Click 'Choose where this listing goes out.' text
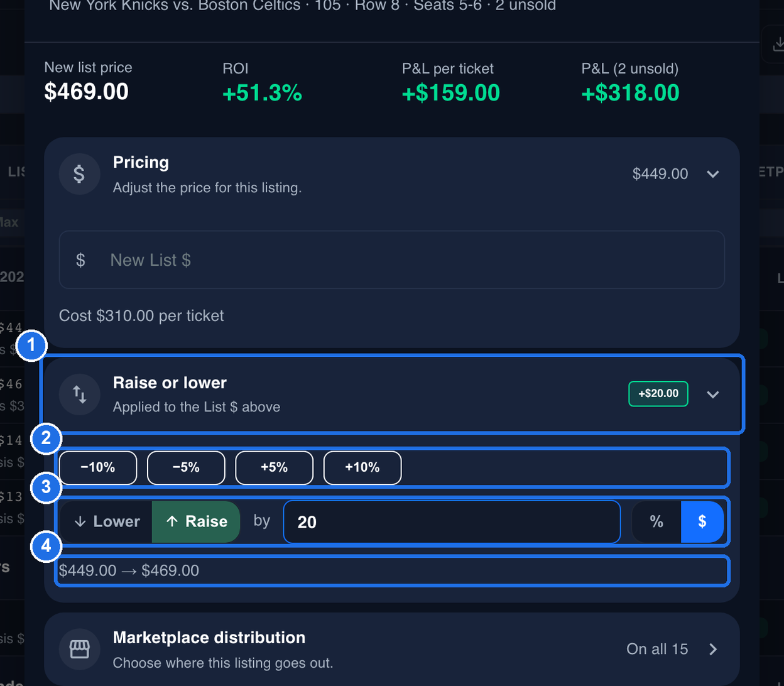The image size is (784, 686). pos(223,663)
